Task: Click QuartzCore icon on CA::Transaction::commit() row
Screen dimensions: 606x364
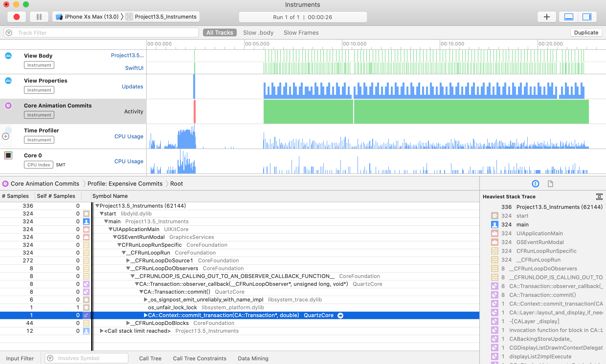Action: pos(86,292)
